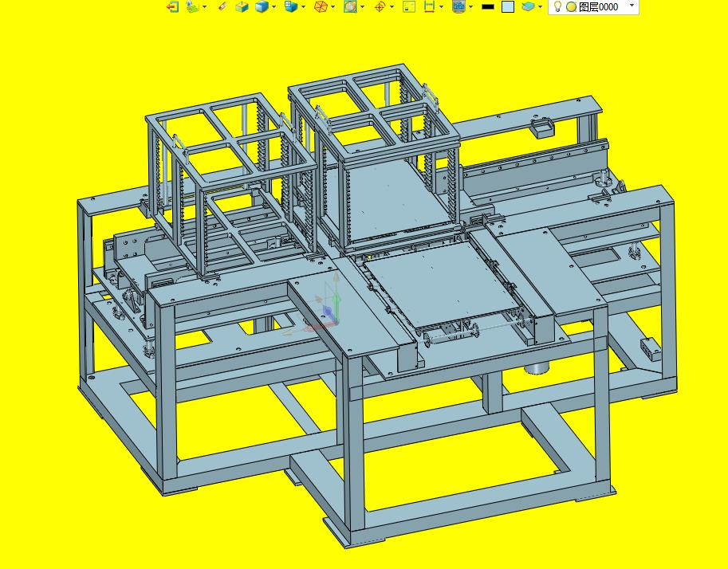This screenshot has height=569, width=728.
Task: Select the eraser tool icon
Action: (x=222, y=6)
